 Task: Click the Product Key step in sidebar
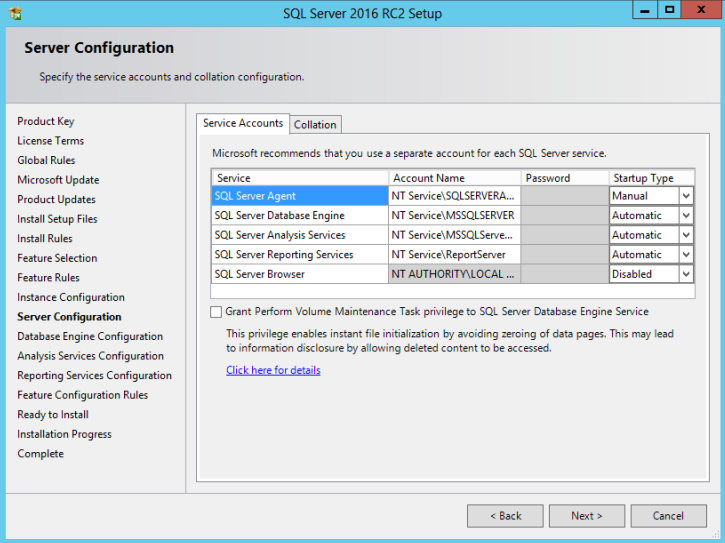coord(46,121)
